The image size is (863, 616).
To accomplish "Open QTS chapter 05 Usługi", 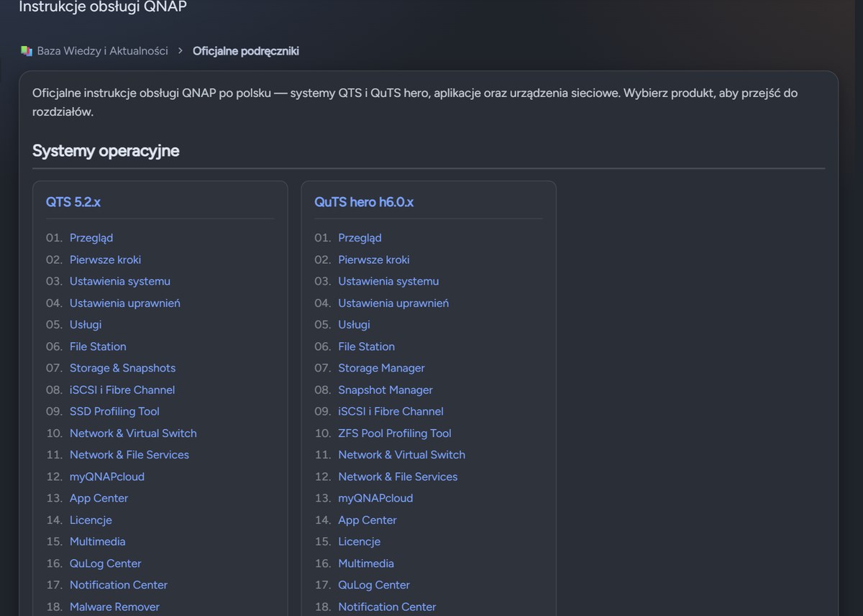I will [86, 324].
